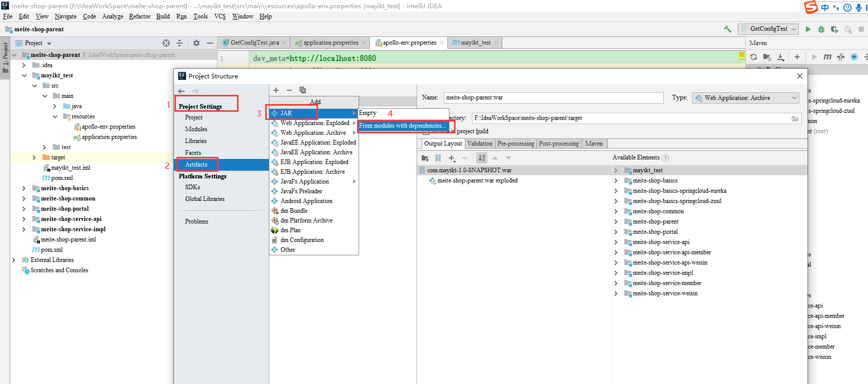Viewport: 868px width, 384px height.
Task: Select Libraries in Project Settings
Action: point(196,141)
